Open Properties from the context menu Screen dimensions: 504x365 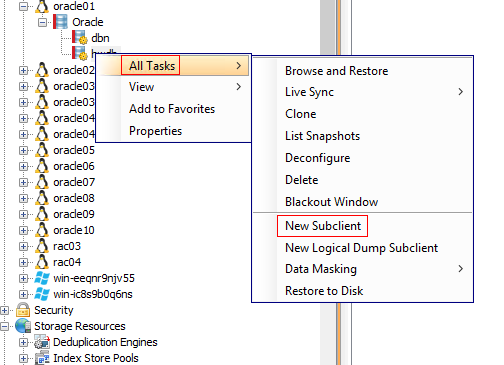click(x=155, y=131)
